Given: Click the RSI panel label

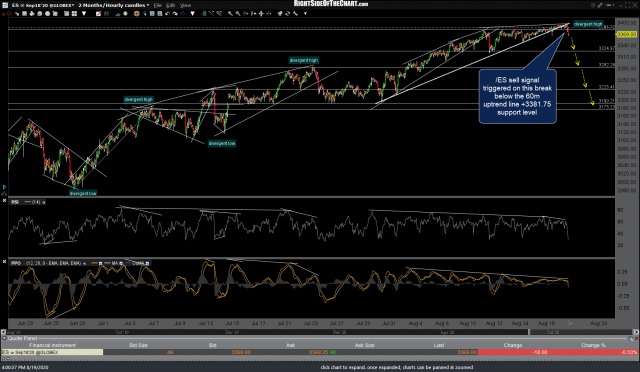Looking at the screenshot, I should click(15, 202).
